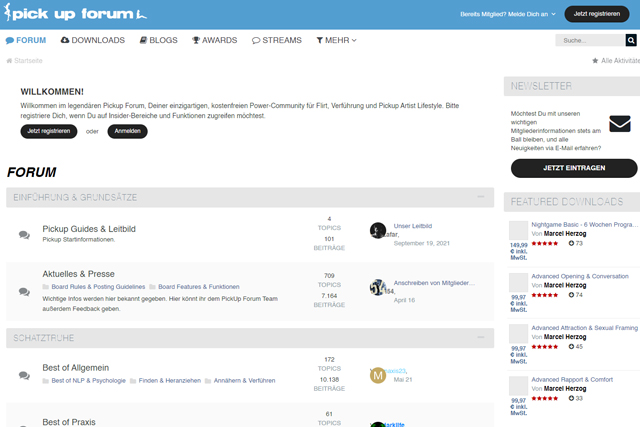Click the home icon before Startseite
640x427 pixels.
(x=9, y=60)
